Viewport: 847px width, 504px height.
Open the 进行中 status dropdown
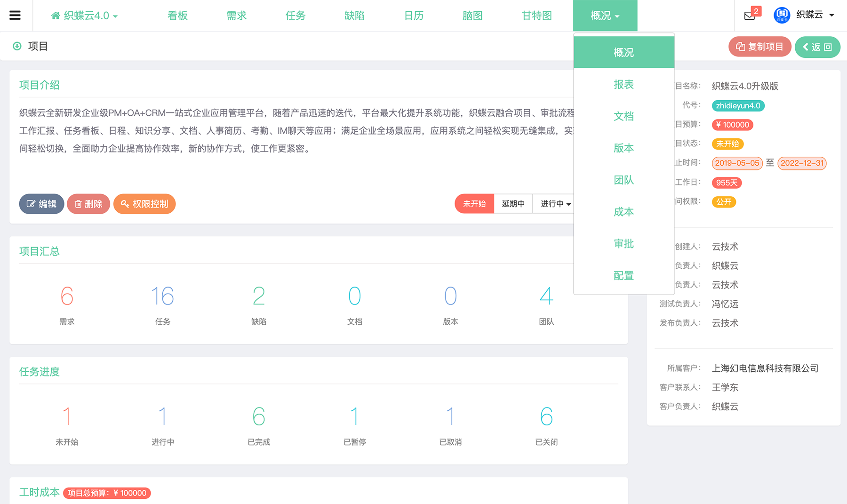(x=555, y=204)
